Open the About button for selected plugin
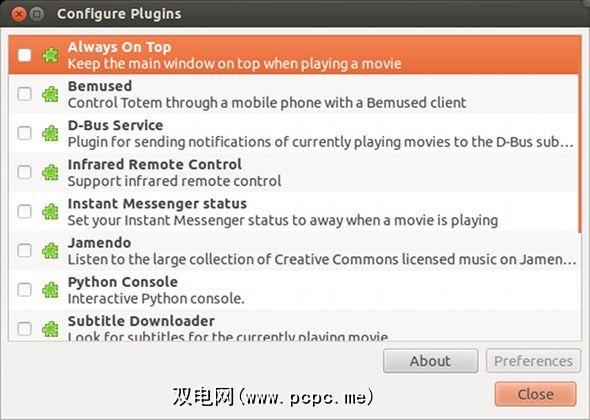 pos(430,361)
